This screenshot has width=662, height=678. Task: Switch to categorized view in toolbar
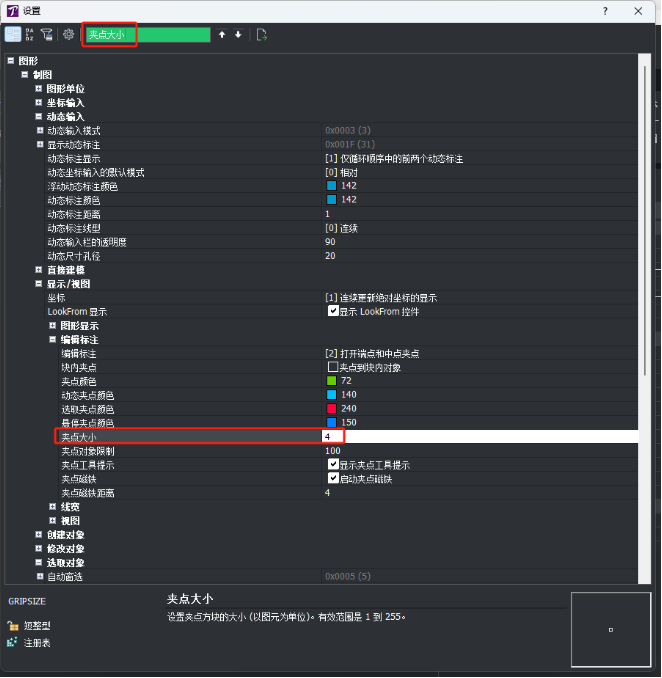[12, 34]
